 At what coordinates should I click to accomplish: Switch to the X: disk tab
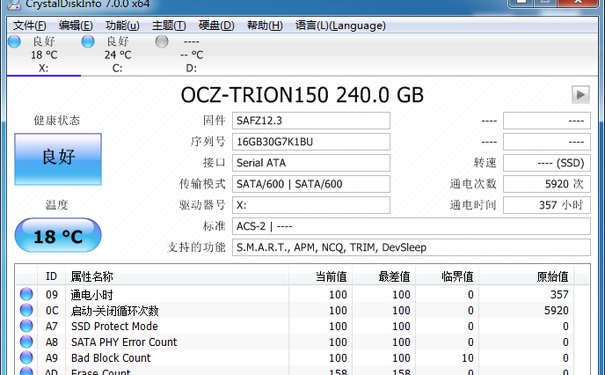coord(44,55)
